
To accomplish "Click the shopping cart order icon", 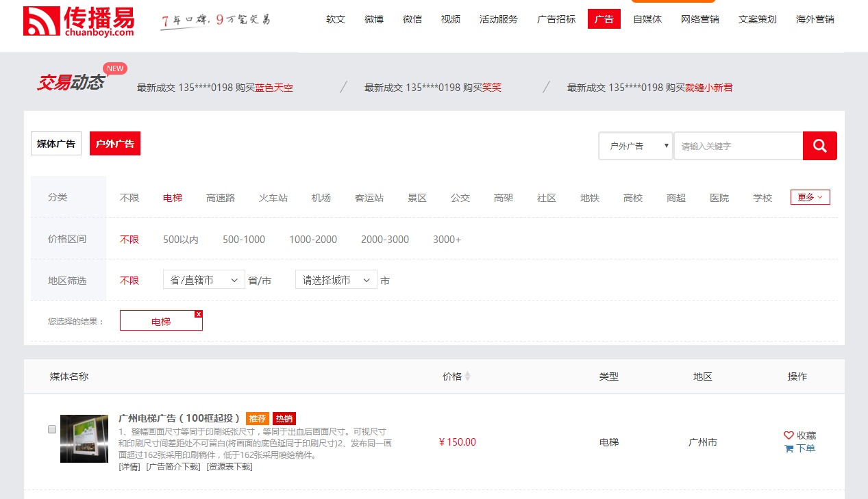I will [x=789, y=448].
